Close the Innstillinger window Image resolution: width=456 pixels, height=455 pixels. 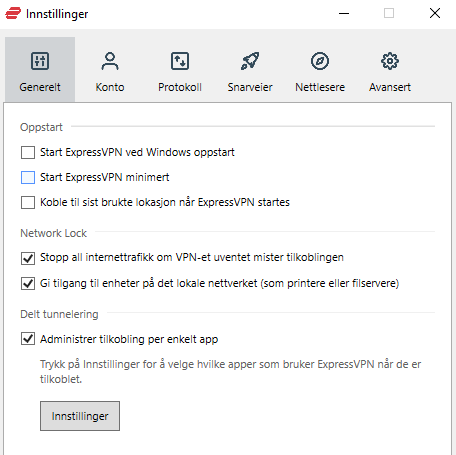click(x=435, y=14)
